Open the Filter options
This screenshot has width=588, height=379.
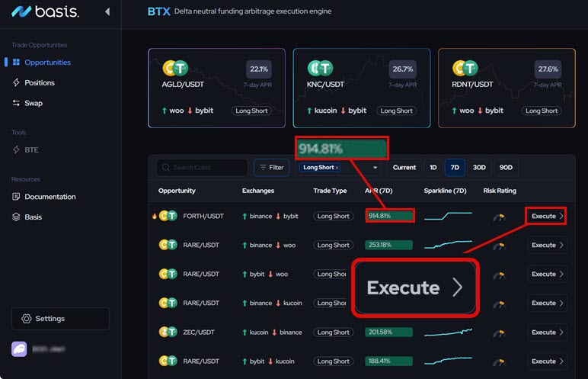[271, 168]
